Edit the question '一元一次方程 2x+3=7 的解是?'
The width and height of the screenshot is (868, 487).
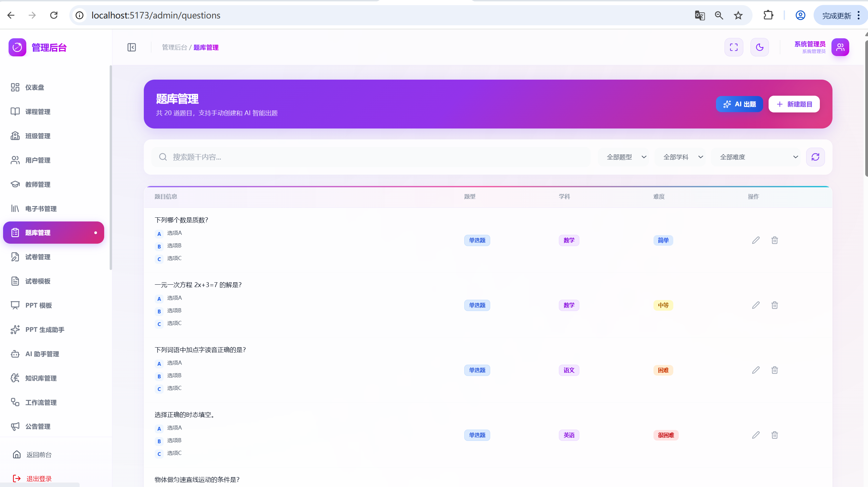point(756,305)
